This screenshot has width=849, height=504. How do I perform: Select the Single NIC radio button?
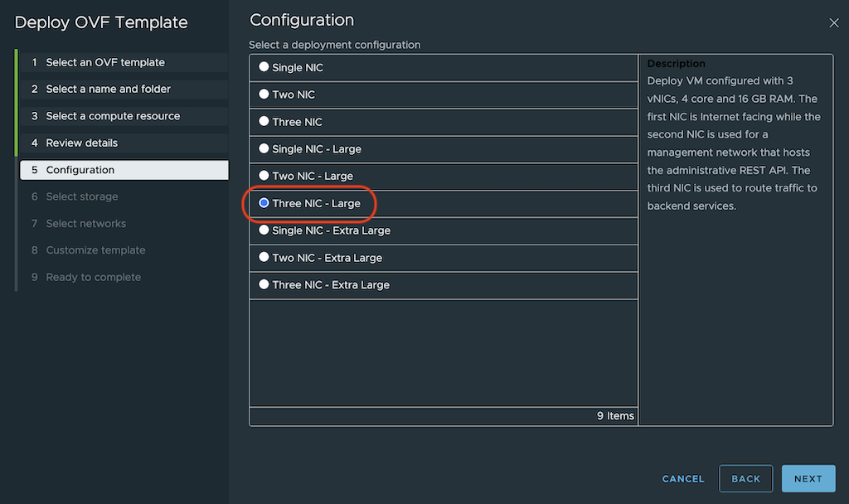click(264, 67)
